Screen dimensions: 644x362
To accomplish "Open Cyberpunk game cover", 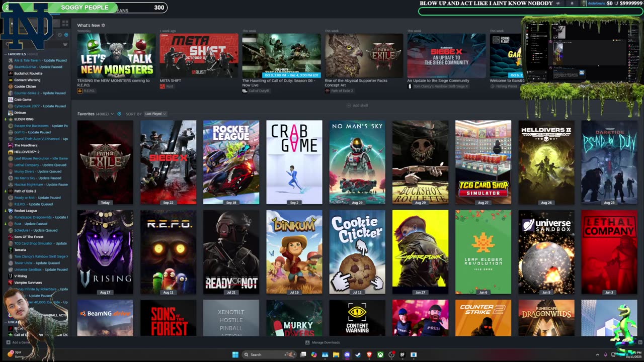I will click(x=420, y=252).
